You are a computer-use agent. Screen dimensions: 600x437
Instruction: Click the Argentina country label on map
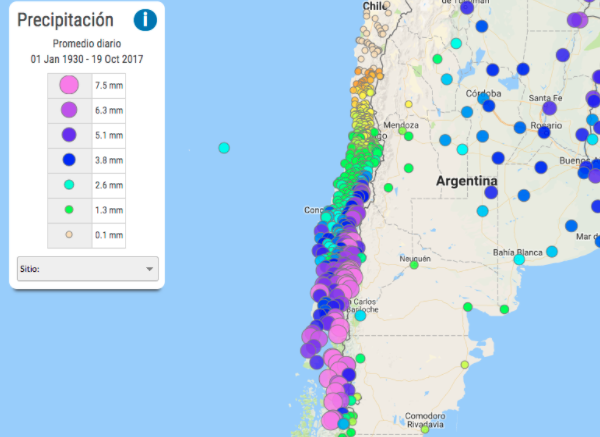click(x=466, y=181)
